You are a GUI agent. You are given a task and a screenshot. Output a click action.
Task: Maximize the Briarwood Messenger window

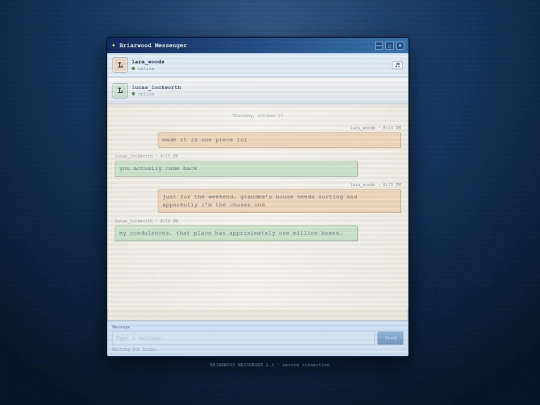coord(390,45)
